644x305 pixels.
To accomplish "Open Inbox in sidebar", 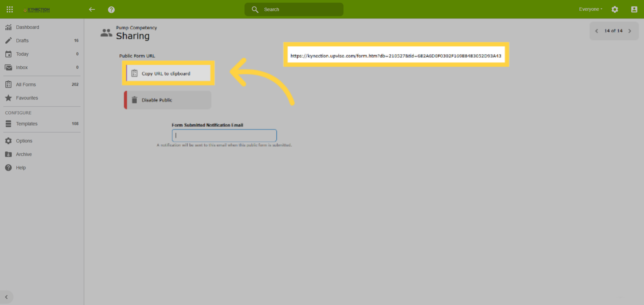I will point(42,67).
